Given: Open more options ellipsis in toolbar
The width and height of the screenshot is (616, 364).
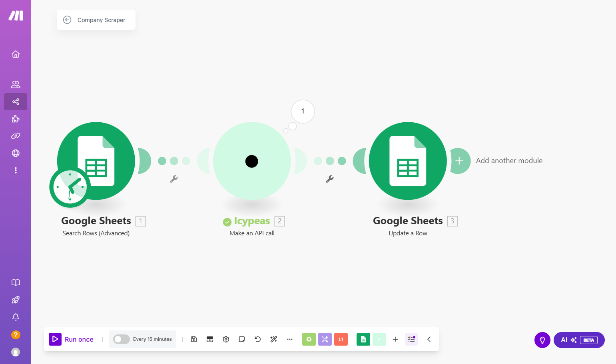Looking at the screenshot, I should (290, 339).
